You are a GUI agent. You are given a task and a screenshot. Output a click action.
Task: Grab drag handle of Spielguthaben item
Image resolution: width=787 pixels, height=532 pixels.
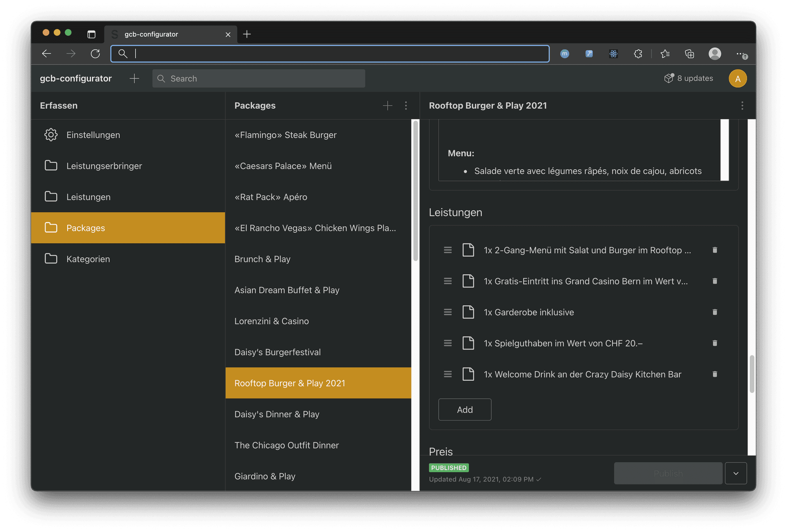click(448, 343)
